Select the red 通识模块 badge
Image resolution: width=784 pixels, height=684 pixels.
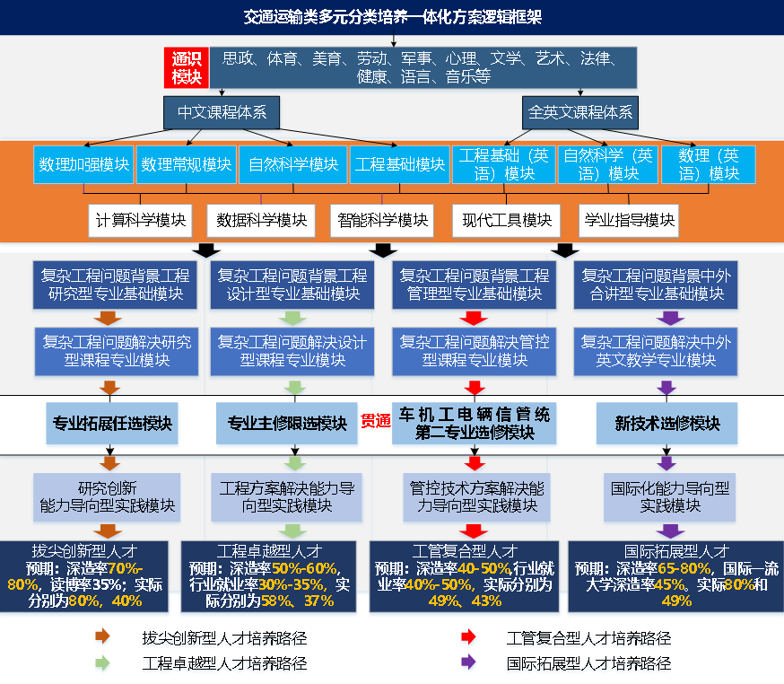pos(187,68)
